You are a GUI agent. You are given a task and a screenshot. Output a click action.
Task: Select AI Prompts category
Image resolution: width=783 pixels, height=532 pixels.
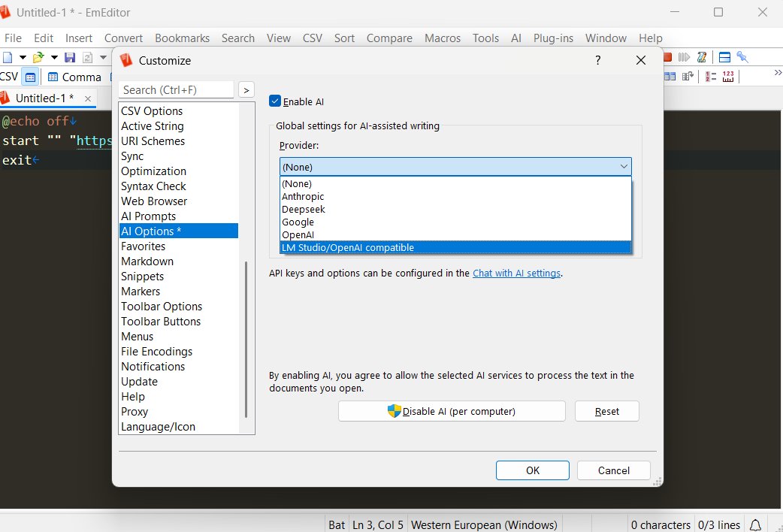click(179, 216)
